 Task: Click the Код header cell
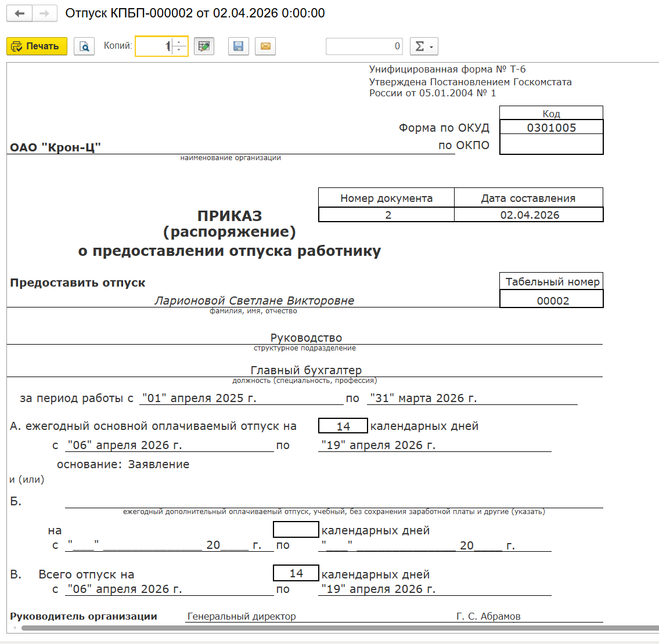[552, 113]
